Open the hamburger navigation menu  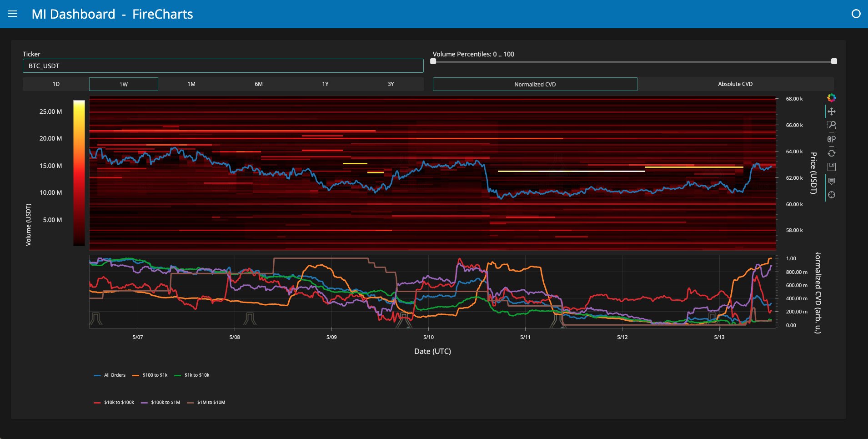pyautogui.click(x=13, y=14)
